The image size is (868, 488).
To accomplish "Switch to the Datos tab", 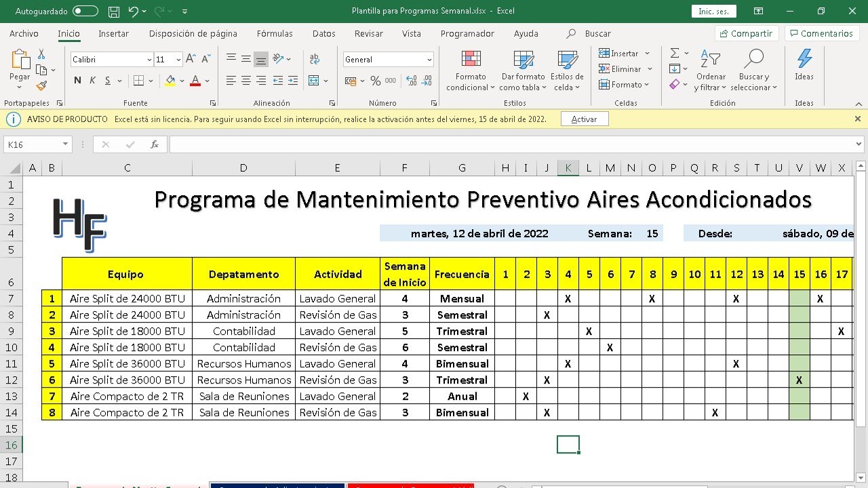I will pos(323,33).
